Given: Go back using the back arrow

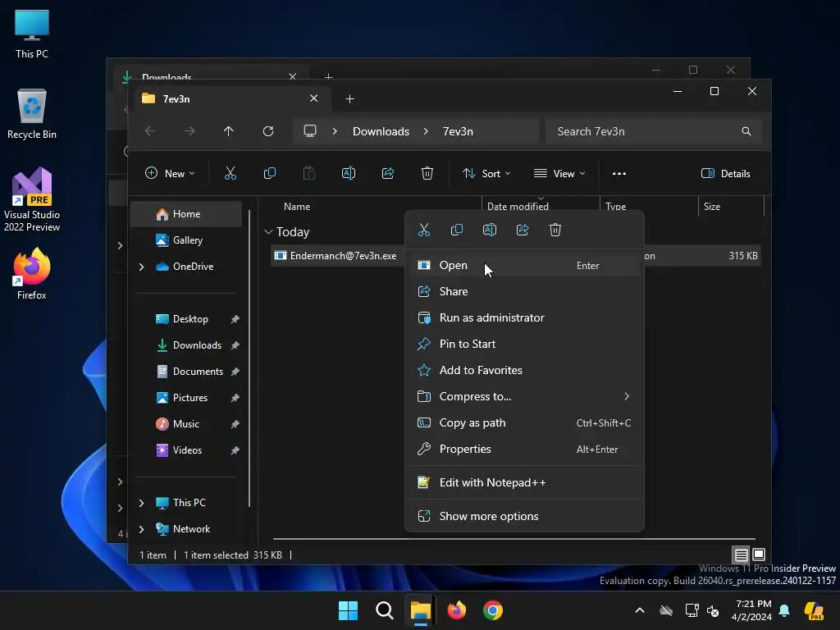Looking at the screenshot, I should pos(150,131).
